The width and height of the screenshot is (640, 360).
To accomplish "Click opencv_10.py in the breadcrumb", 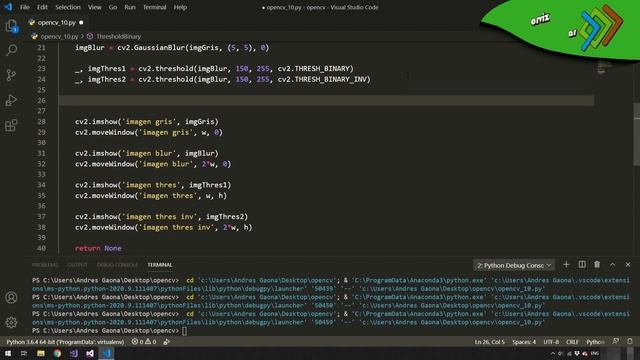I will (x=59, y=36).
